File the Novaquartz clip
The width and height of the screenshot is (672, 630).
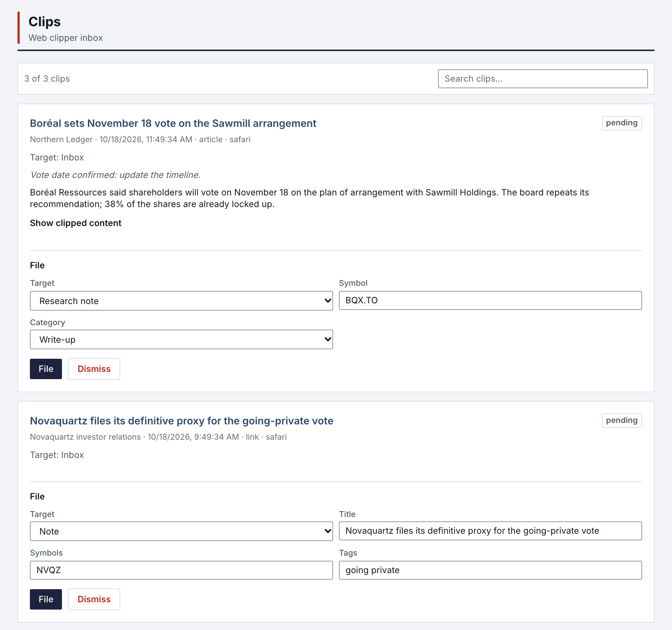(46, 599)
